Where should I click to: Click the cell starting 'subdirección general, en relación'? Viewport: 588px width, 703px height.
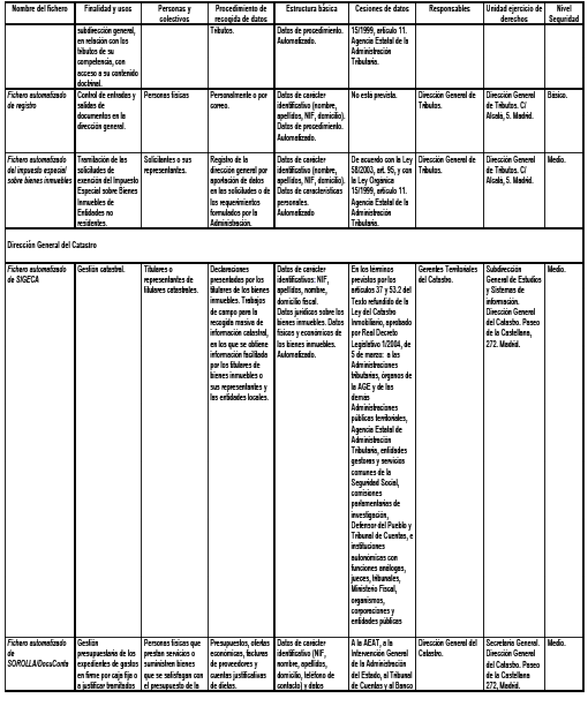[108, 56]
